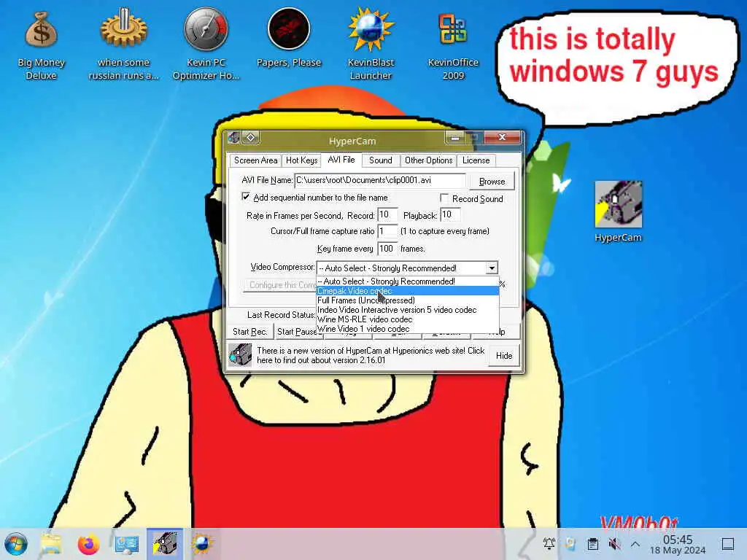The height and width of the screenshot is (560, 747).
Task: Click the Start Rec. button
Action: tap(249, 332)
